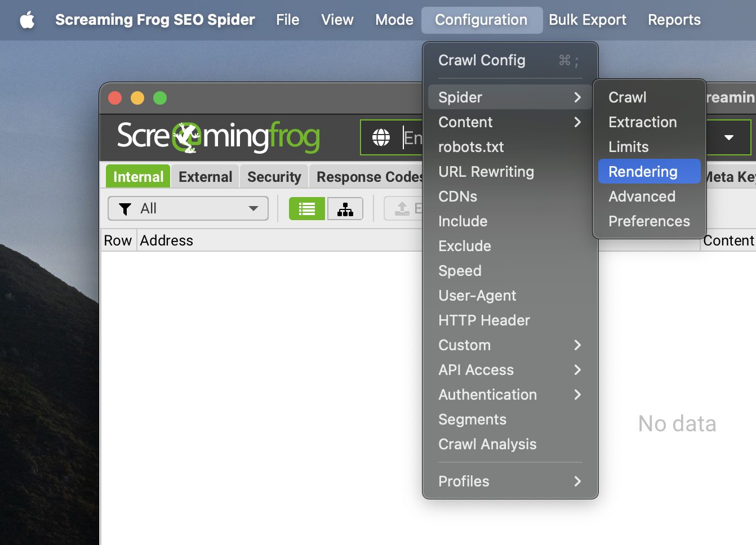Open the Apple menu
This screenshot has height=545, width=756.
(x=27, y=20)
